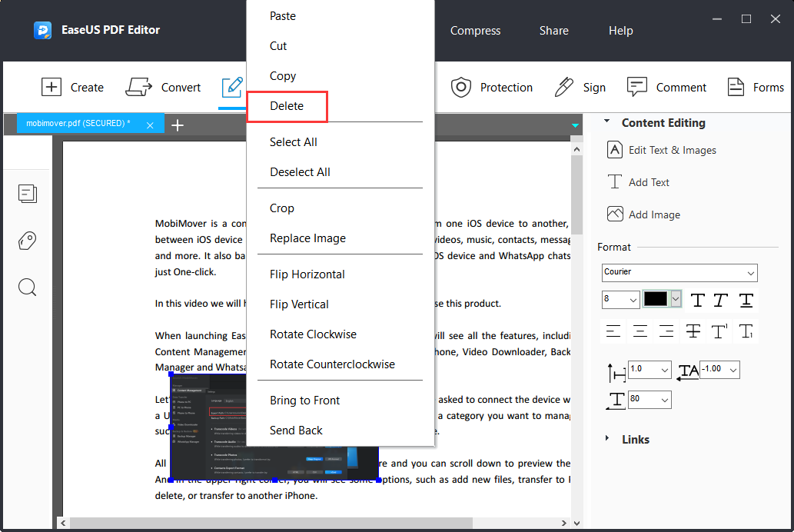794x532 pixels.
Task: Open the Help menu
Action: pos(621,31)
